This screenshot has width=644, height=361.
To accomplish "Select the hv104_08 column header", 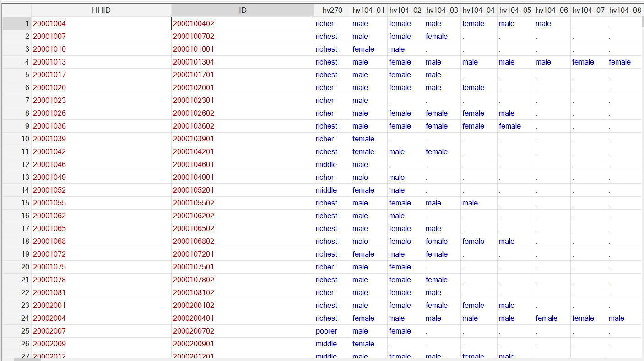I will pos(625,10).
